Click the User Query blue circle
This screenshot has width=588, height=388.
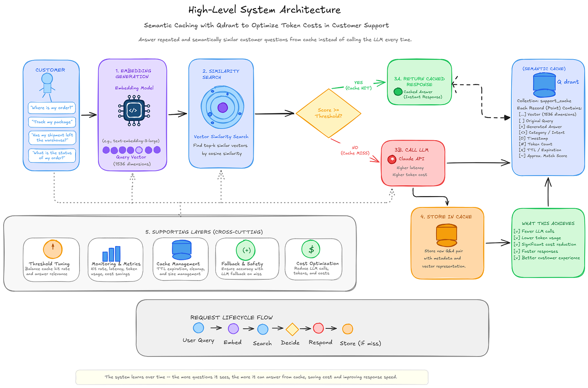[x=198, y=328]
